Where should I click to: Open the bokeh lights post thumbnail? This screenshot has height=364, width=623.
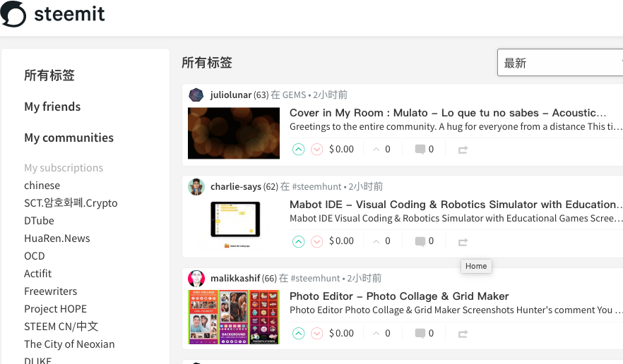pos(234,133)
